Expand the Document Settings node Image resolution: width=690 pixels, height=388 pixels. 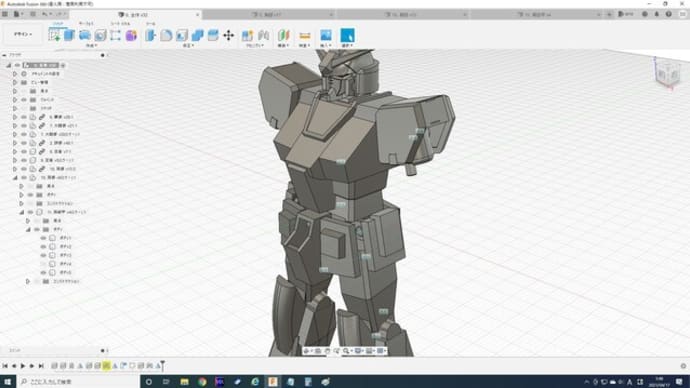(x=15, y=74)
